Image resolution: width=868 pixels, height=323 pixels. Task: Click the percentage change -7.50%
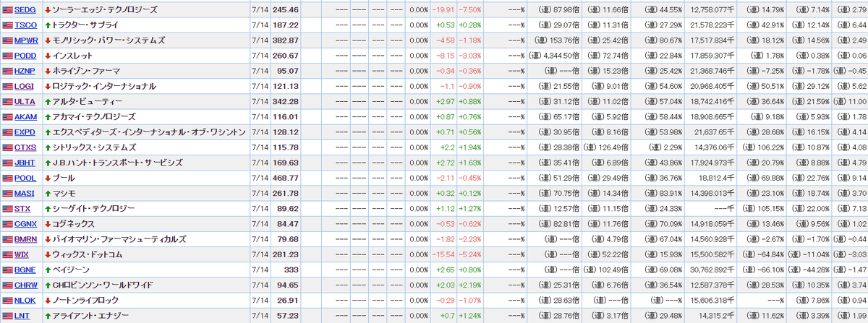470,10
